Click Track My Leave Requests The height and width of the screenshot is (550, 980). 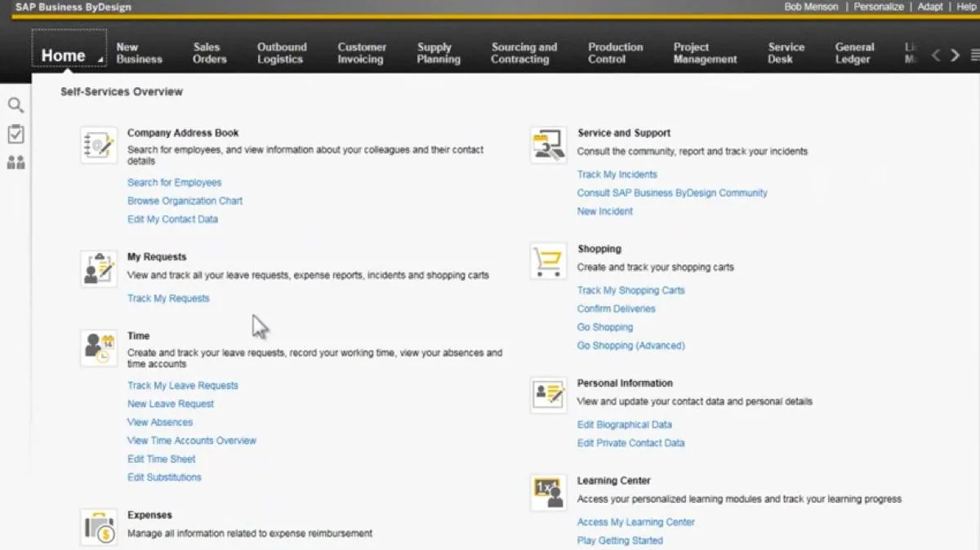tap(183, 386)
